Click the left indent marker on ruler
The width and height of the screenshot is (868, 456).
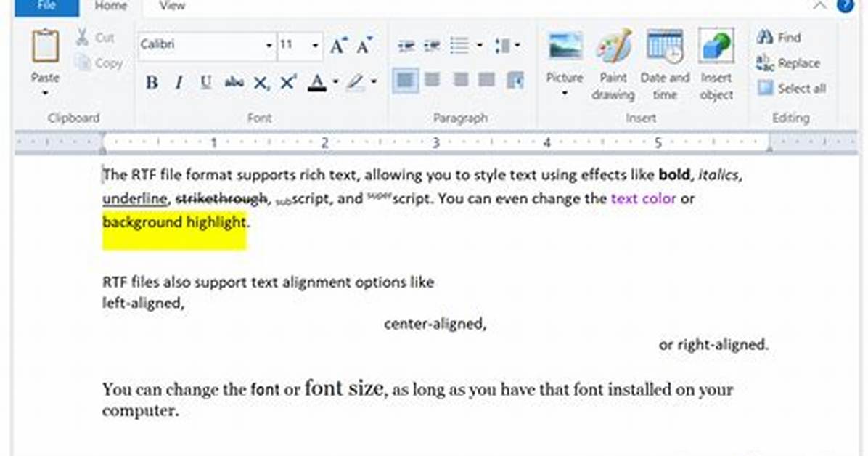[x=102, y=149]
